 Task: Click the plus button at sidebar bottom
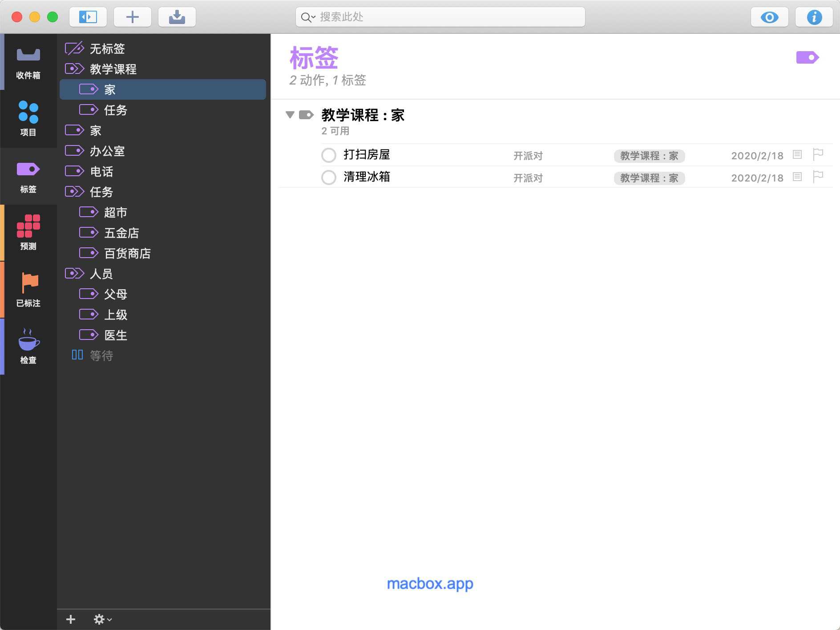pos(71,619)
